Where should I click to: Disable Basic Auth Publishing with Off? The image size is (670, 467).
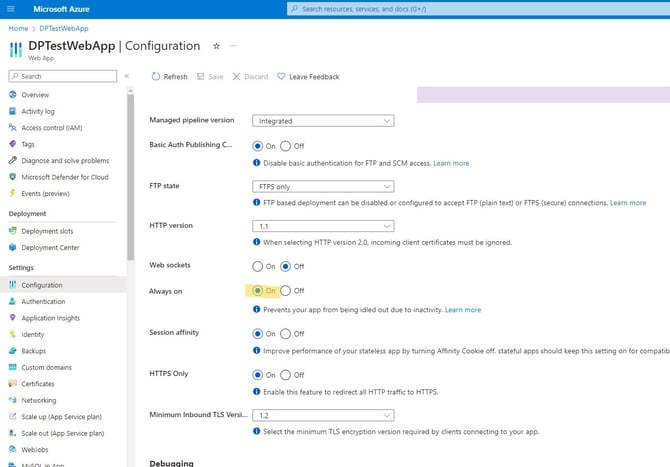point(286,146)
